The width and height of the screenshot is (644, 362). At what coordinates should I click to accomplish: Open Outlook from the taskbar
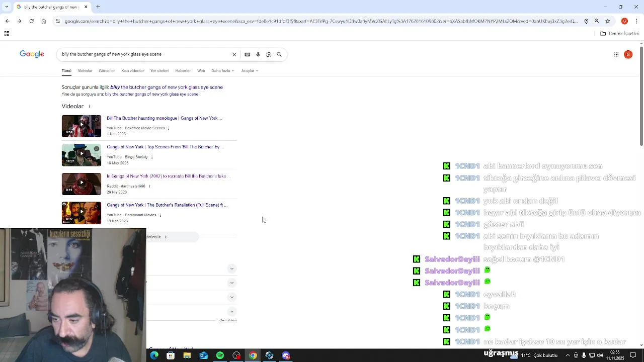click(203, 355)
